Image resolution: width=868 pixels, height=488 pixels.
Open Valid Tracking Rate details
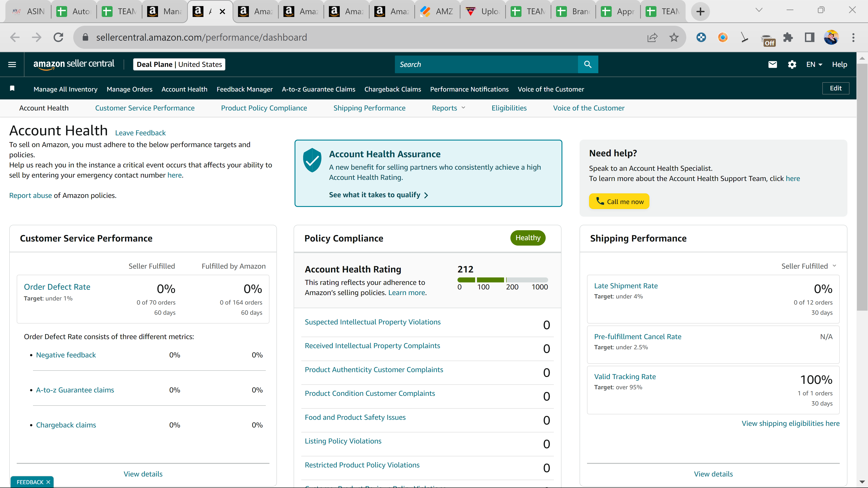click(x=625, y=377)
